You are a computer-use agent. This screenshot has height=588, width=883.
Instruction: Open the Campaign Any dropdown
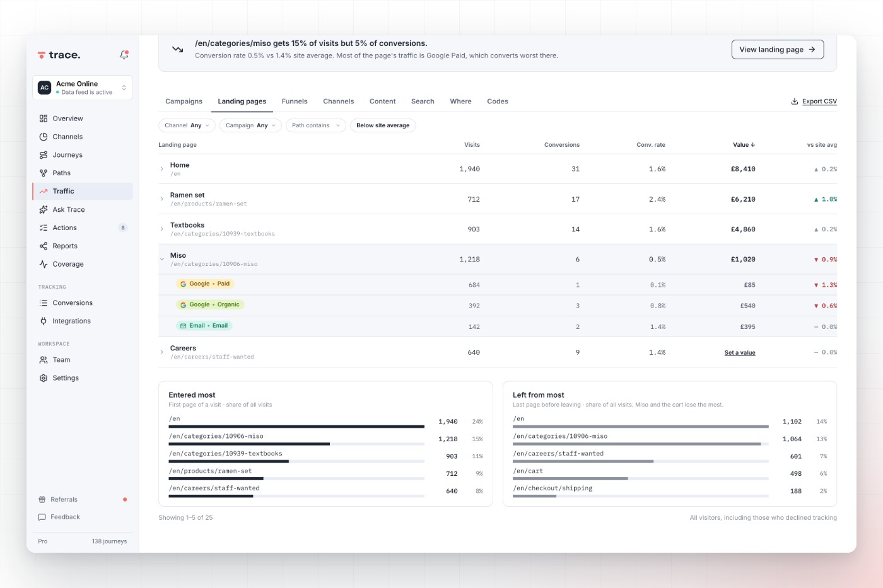250,125
